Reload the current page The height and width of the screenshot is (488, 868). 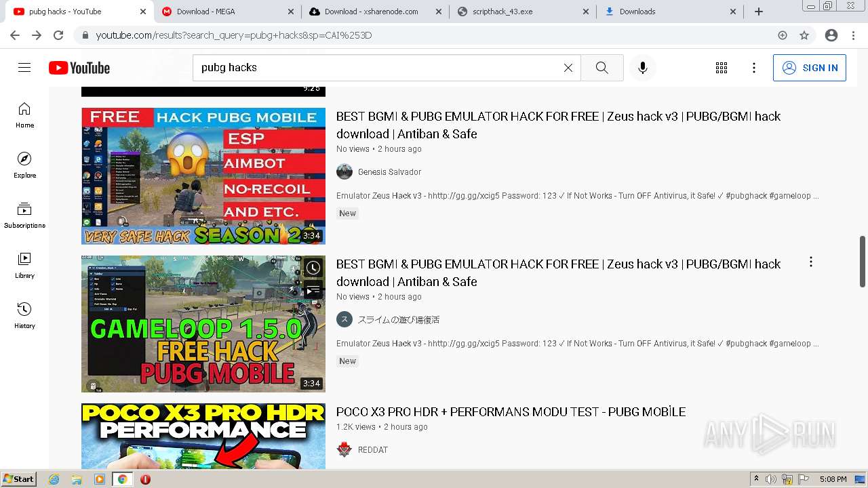58,35
